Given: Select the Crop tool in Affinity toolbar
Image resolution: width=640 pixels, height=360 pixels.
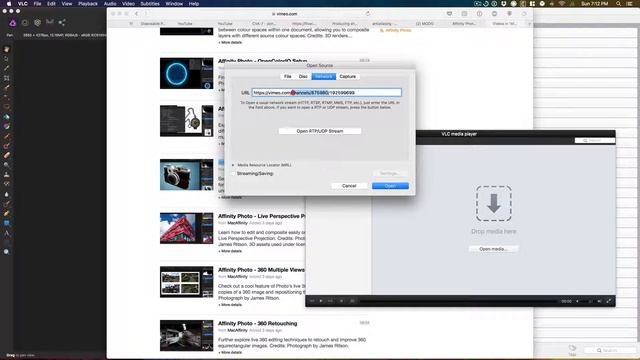Looking at the screenshot, I should point(7,78).
